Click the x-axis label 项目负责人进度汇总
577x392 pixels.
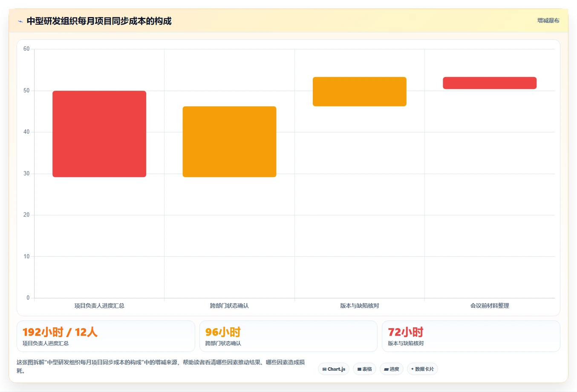(x=99, y=306)
